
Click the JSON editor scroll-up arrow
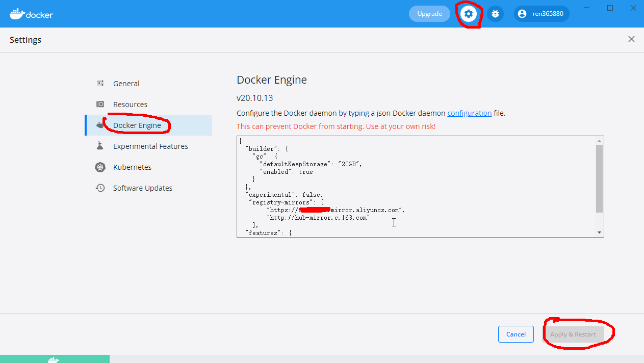(x=599, y=140)
